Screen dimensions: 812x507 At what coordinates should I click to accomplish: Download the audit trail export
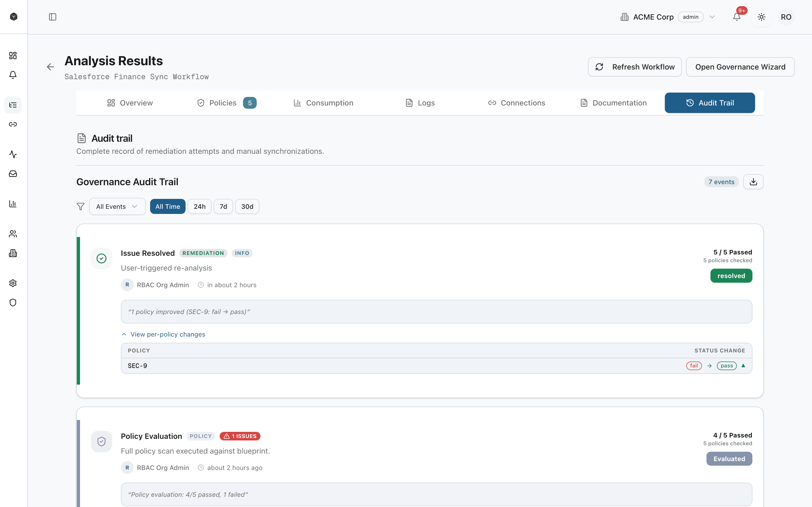point(753,181)
